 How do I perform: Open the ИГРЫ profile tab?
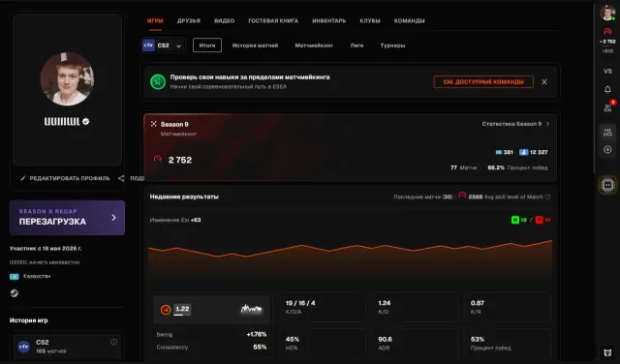(x=155, y=20)
